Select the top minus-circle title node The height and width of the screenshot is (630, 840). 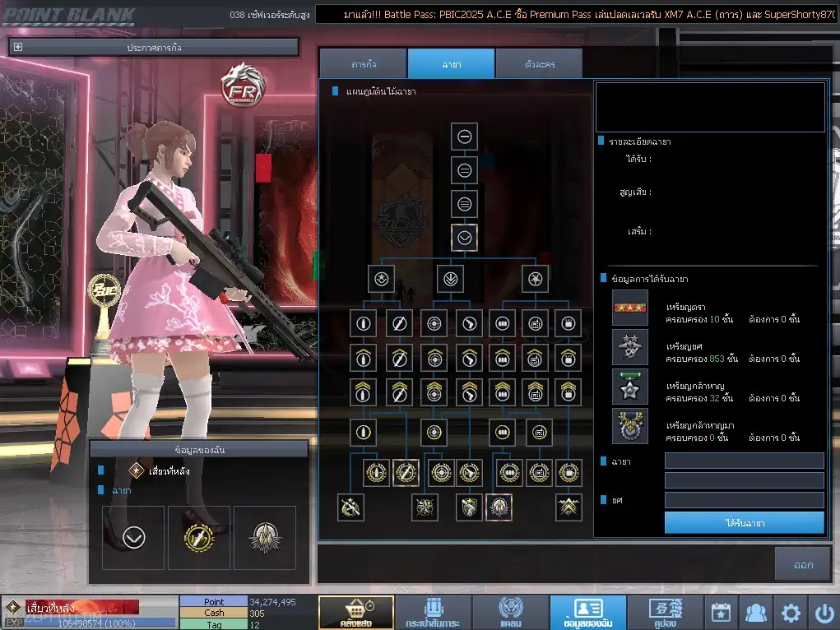[x=465, y=137]
